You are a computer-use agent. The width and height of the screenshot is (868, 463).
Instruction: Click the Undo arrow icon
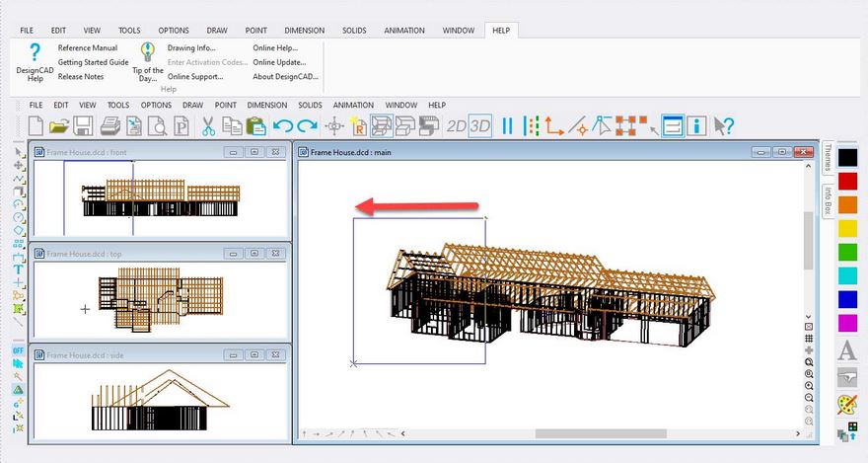pyautogui.click(x=283, y=125)
